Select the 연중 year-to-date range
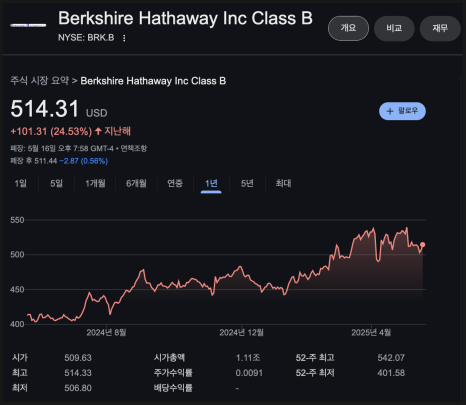 (x=175, y=183)
